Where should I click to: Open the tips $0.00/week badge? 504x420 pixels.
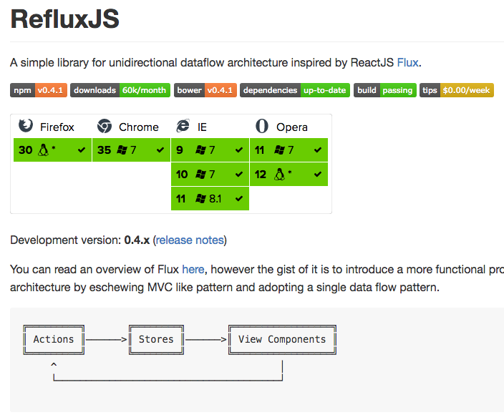pos(457,90)
